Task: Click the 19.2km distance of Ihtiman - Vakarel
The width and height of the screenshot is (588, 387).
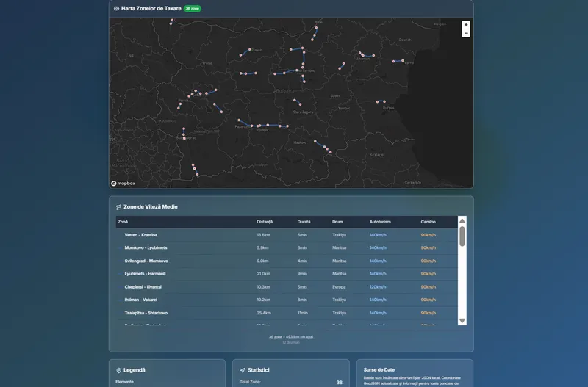Action: pyautogui.click(x=263, y=300)
